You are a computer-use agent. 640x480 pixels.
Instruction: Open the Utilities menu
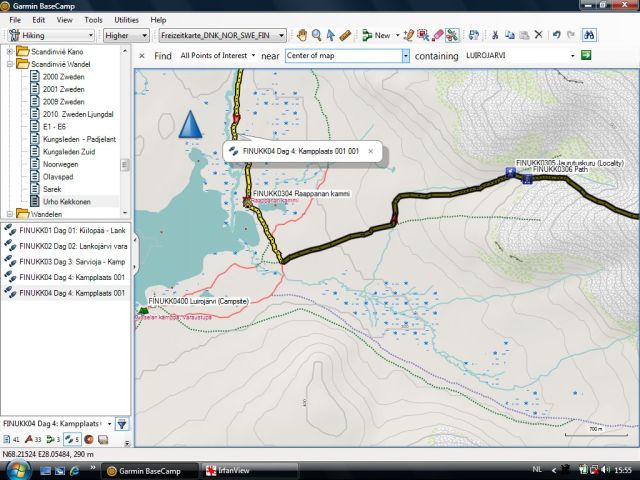[126, 19]
